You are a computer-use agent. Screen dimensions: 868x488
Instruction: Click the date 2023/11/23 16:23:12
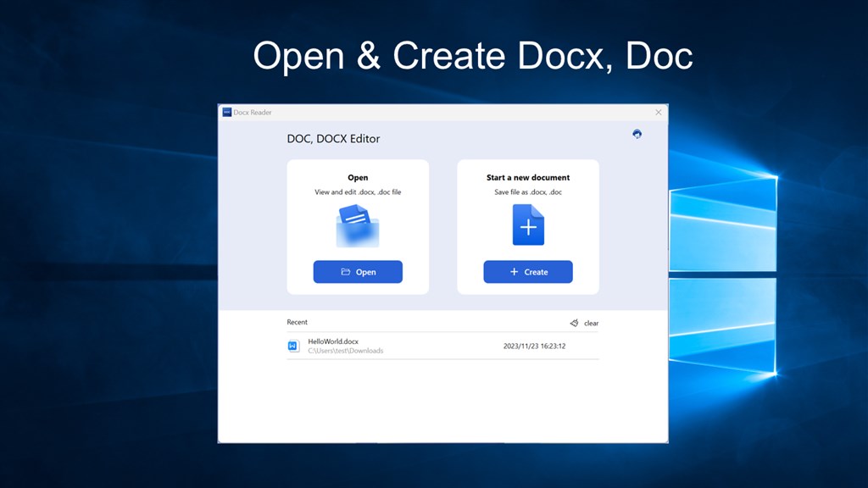coord(534,347)
